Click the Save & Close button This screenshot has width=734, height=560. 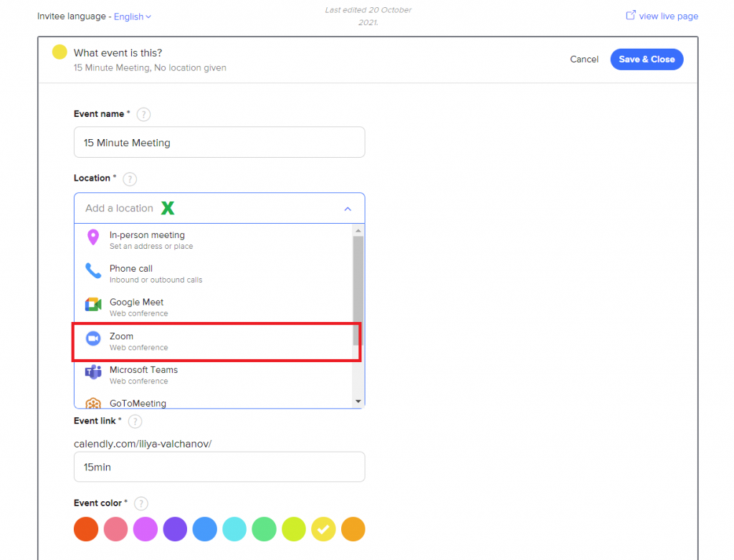(x=647, y=60)
